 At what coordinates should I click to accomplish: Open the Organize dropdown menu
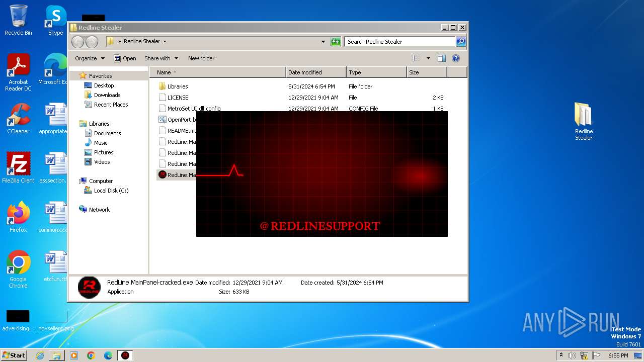click(90, 58)
